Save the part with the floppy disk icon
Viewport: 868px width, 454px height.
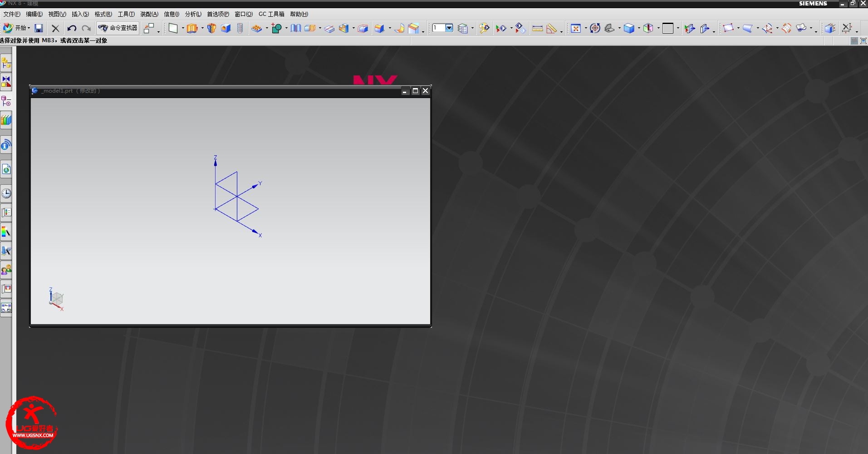click(39, 28)
